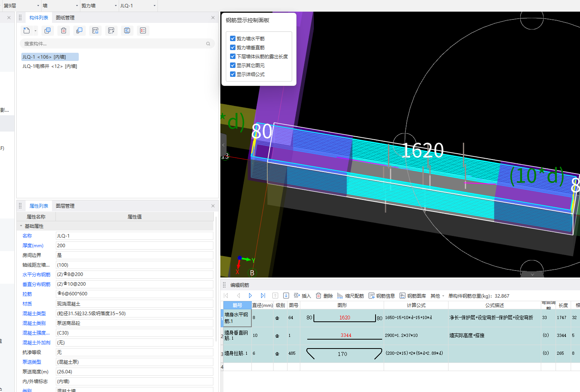Click the 钢筋信息 button
Image resolution: width=580 pixels, height=392 pixels.
pos(382,296)
